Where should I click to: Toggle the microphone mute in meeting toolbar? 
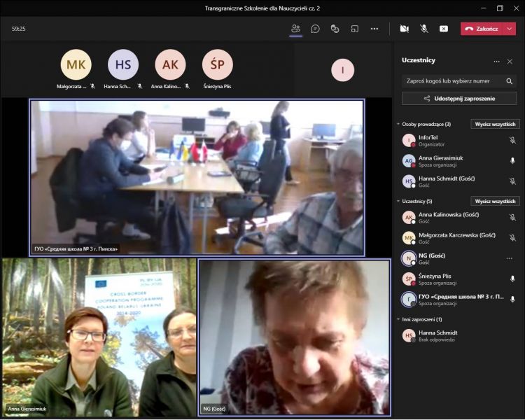423,29
